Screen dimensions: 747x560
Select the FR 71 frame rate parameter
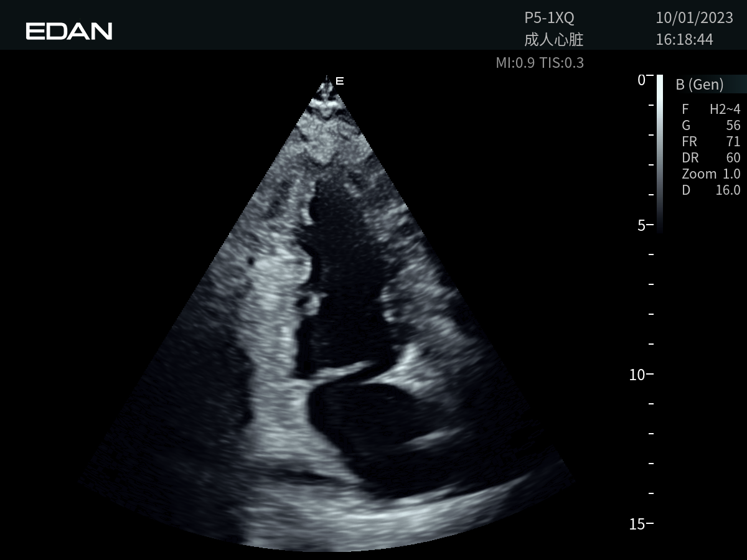click(x=710, y=142)
